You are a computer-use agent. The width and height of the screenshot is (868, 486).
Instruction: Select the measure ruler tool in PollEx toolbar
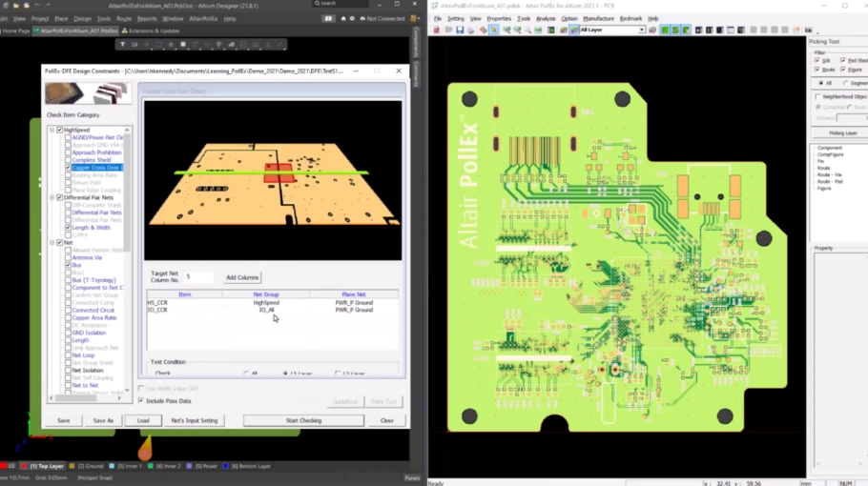click(484, 30)
